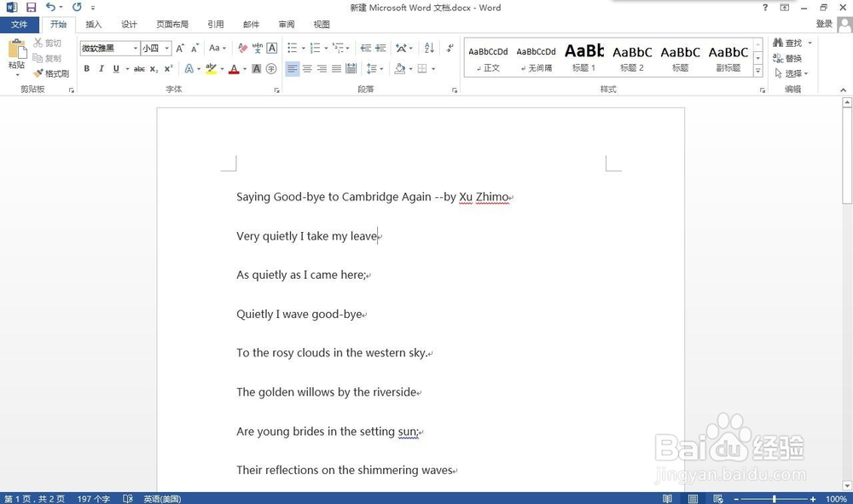The image size is (853, 504).
Task: Undo the last action
Action: [x=50, y=7]
